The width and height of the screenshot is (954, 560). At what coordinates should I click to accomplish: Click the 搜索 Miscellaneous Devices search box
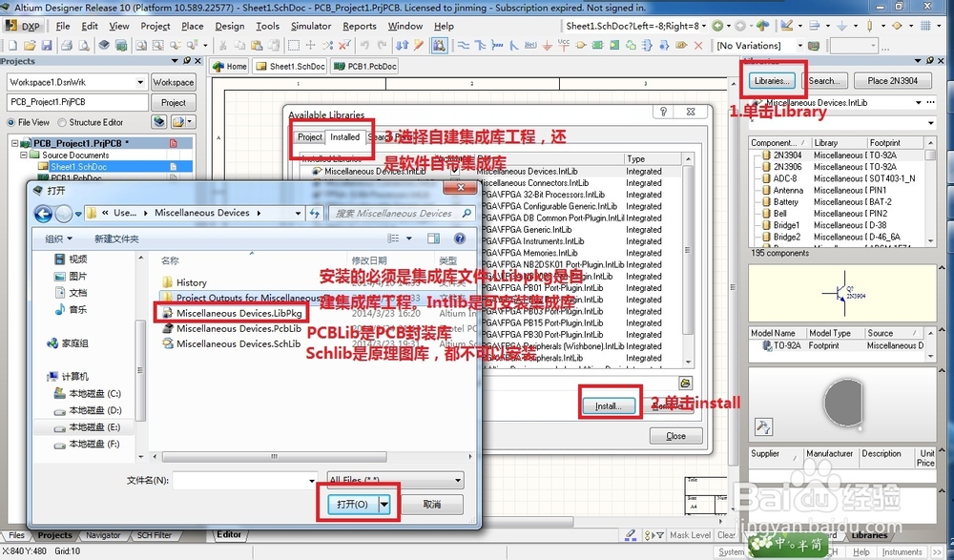click(403, 213)
